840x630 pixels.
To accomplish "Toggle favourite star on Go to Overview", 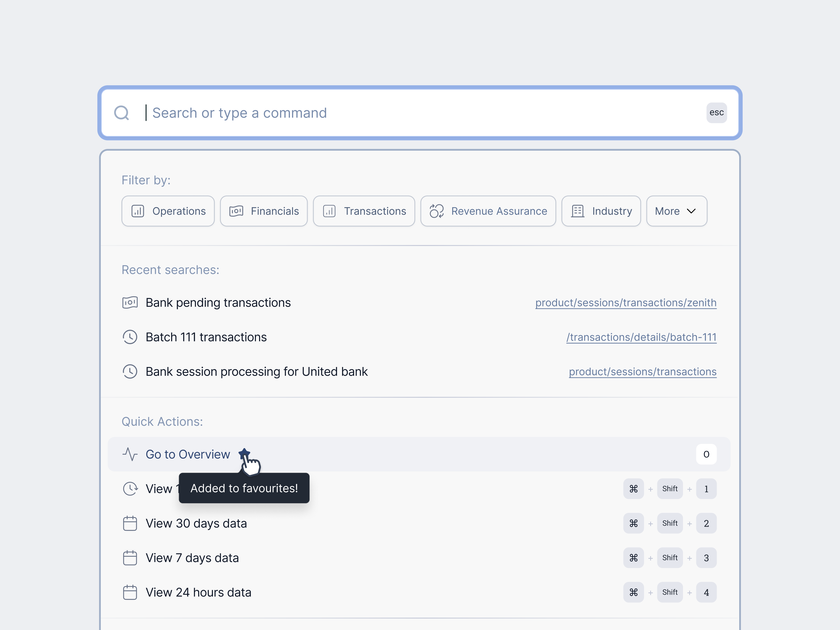I will 244,453.
